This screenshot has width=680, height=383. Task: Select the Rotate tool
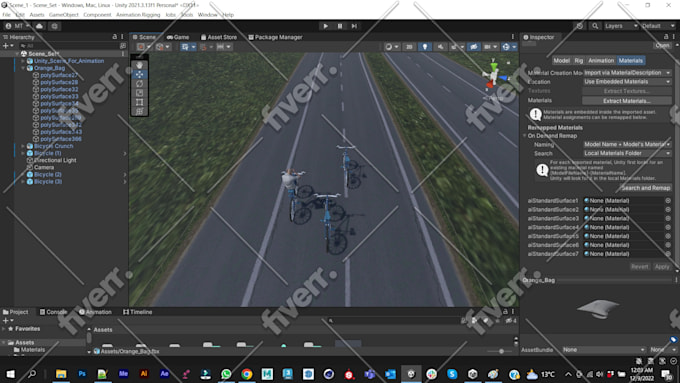pos(139,83)
